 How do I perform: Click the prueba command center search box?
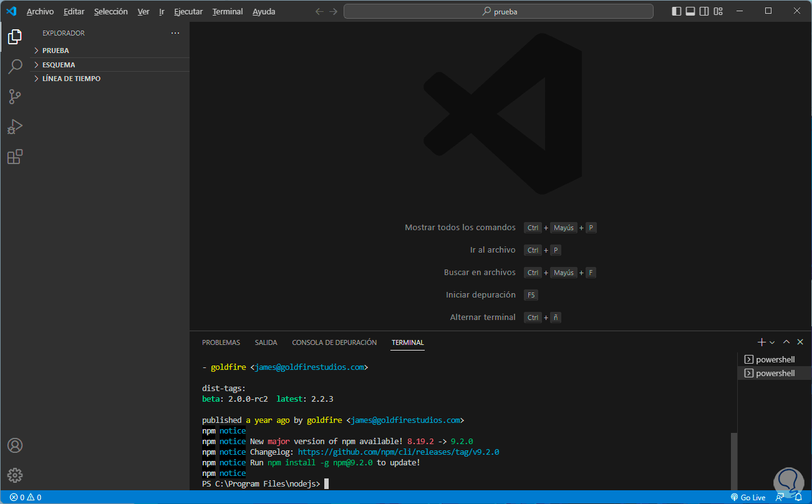pyautogui.click(x=498, y=11)
